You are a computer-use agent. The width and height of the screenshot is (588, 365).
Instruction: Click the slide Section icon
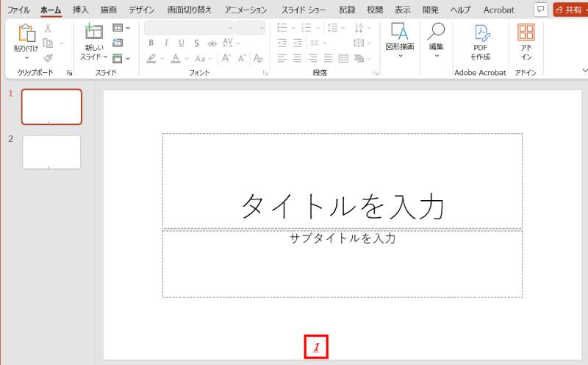click(x=118, y=58)
